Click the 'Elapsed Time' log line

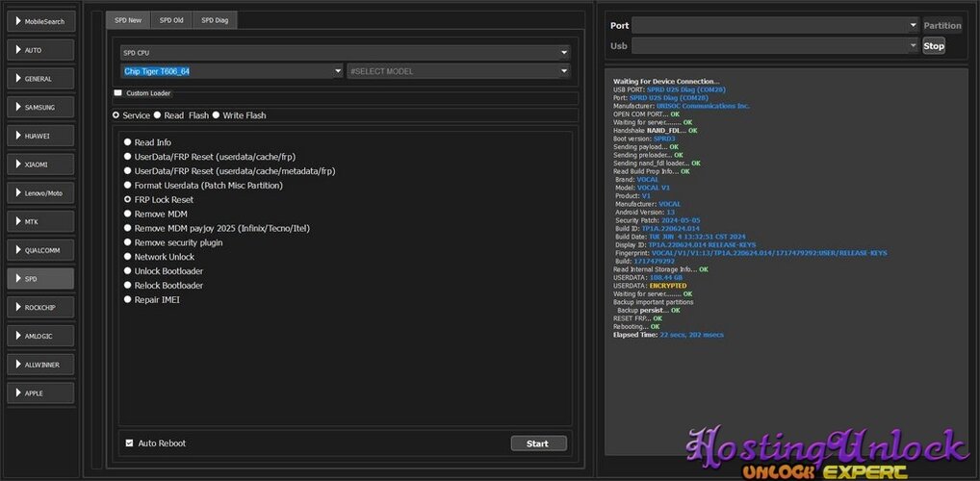point(668,335)
